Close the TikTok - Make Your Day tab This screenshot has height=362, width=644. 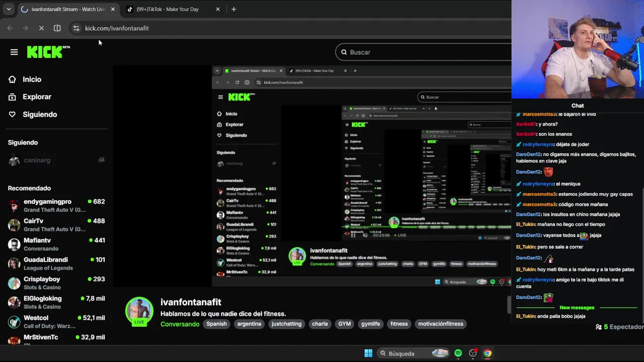click(218, 9)
